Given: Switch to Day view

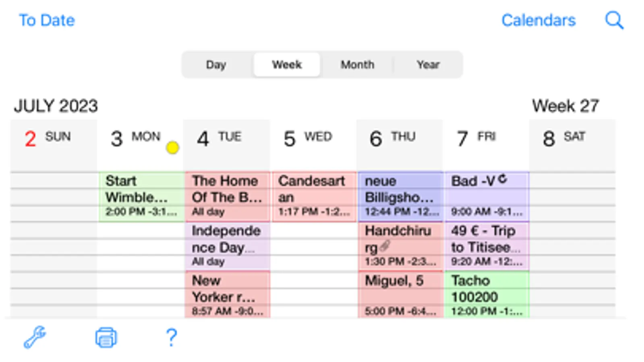Looking at the screenshot, I should pyautogui.click(x=216, y=65).
